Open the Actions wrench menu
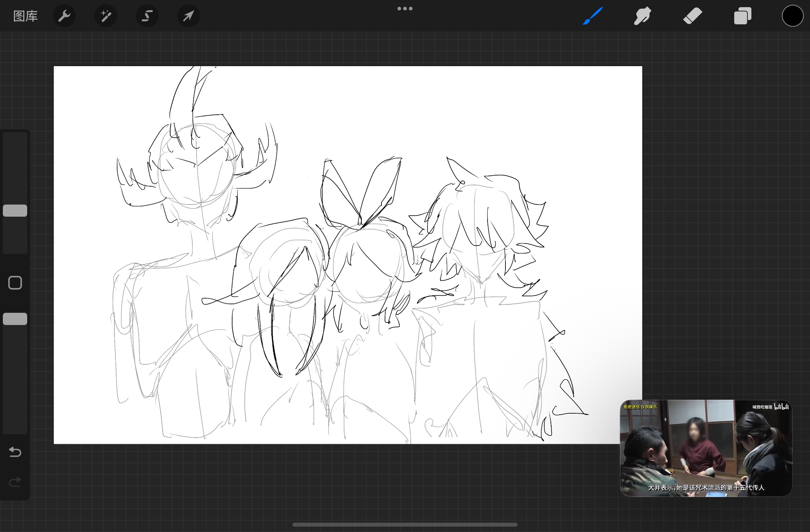 [64, 16]
